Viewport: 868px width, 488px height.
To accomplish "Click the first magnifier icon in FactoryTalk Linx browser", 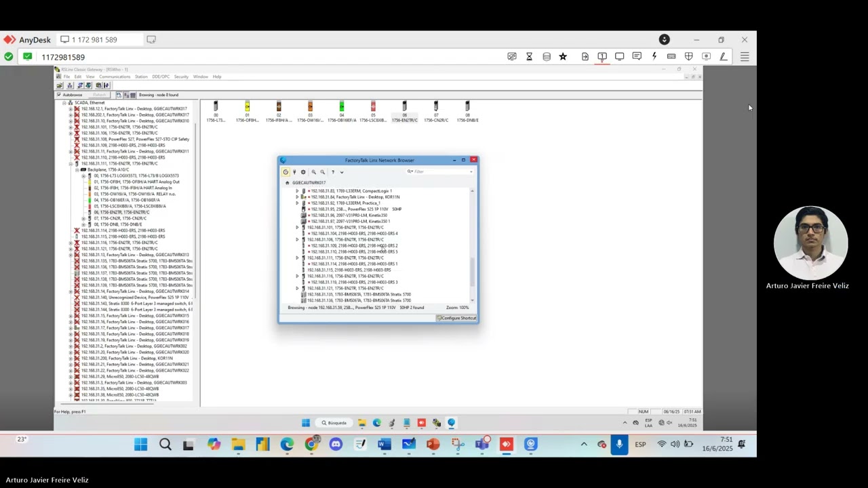I will (313, 172).
